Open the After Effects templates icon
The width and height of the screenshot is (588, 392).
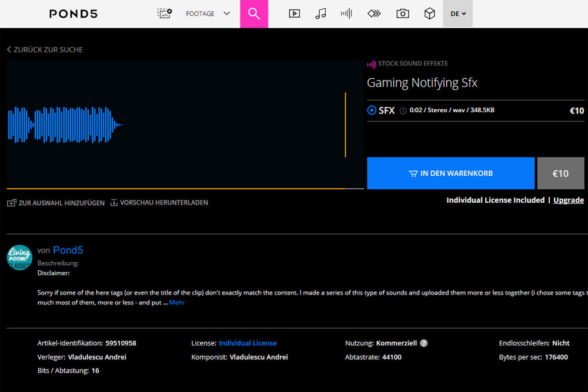pyautogui.click(x=374, y=14)
